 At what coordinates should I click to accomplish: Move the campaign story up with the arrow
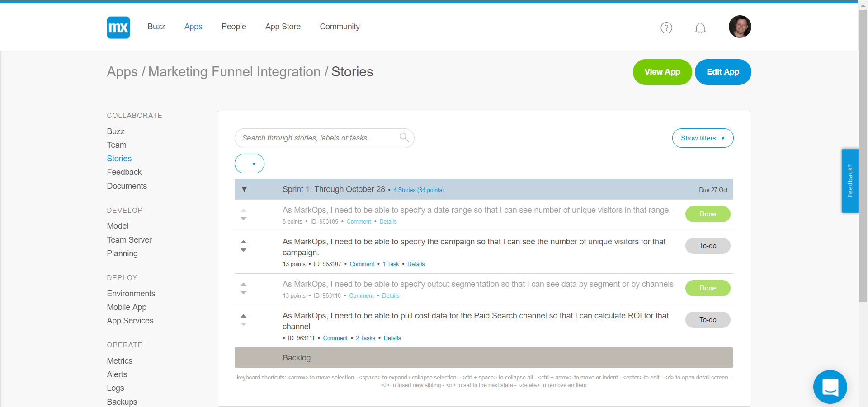tap(244, 241)
